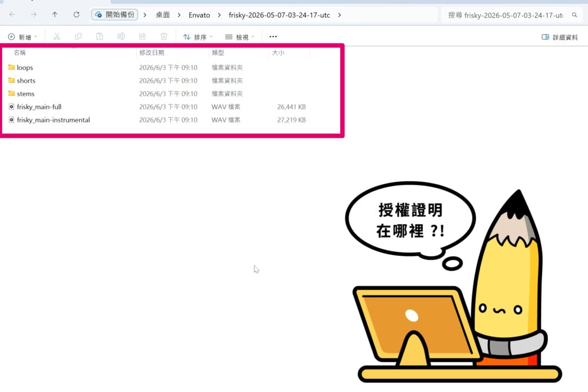This screenshot has width=588, height=392.
Task: Click 檔案資料夾 type in the stems row
Action: tap(227, 94)
